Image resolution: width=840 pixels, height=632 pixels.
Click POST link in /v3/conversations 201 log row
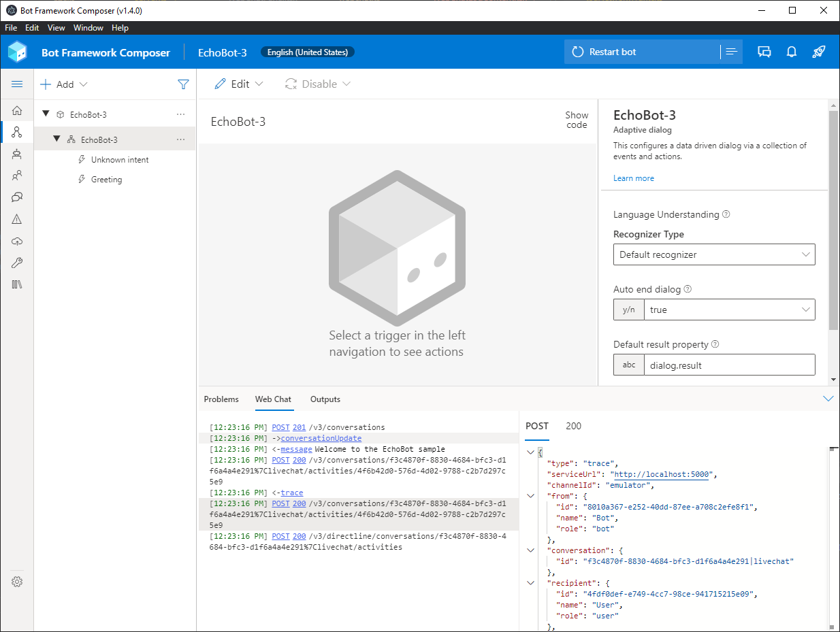tap(280, 427)
